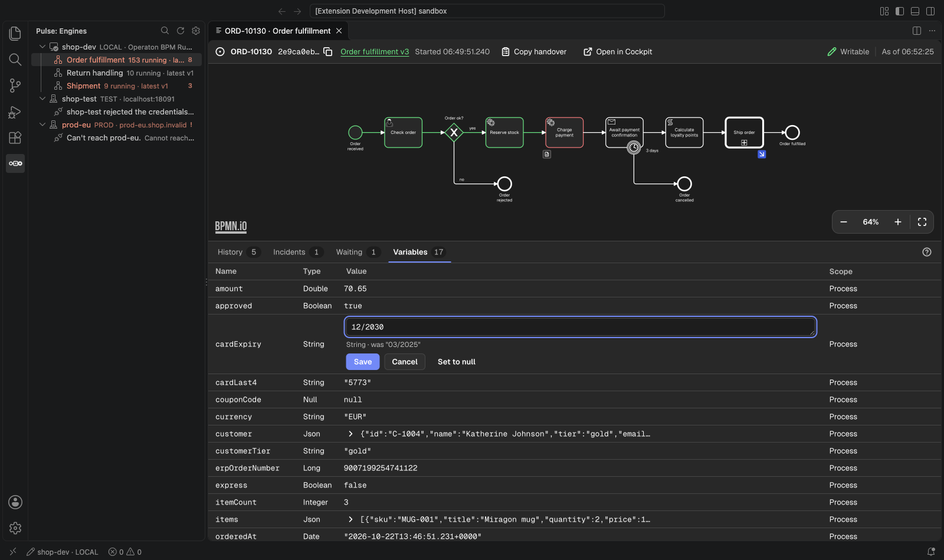This screenshot has height=560, width=944.
Task: Save the cardExpiry variable edit
Action: (x=363, y=362)
